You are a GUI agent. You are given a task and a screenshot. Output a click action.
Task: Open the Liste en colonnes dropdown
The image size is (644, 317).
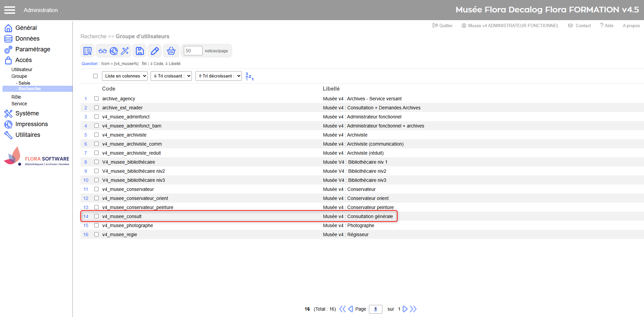coord(125,76)
